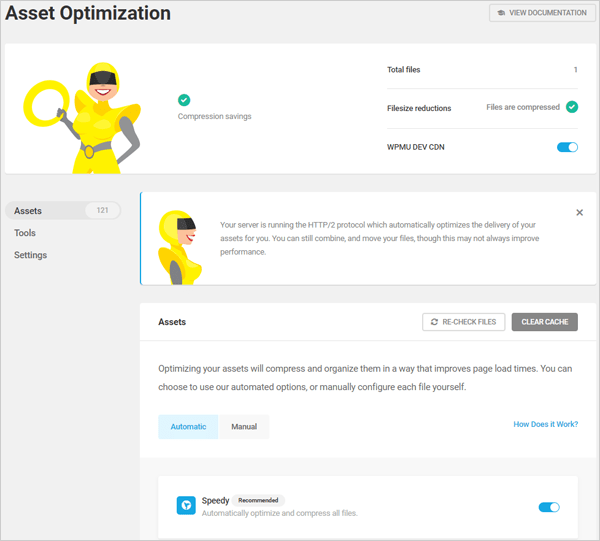Click the Compression savings green checkmark
600x541 pixels.
coord(184,100)
